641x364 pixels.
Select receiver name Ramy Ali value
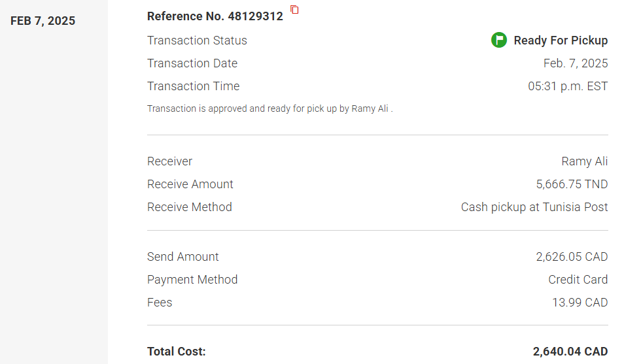point(584,161)
